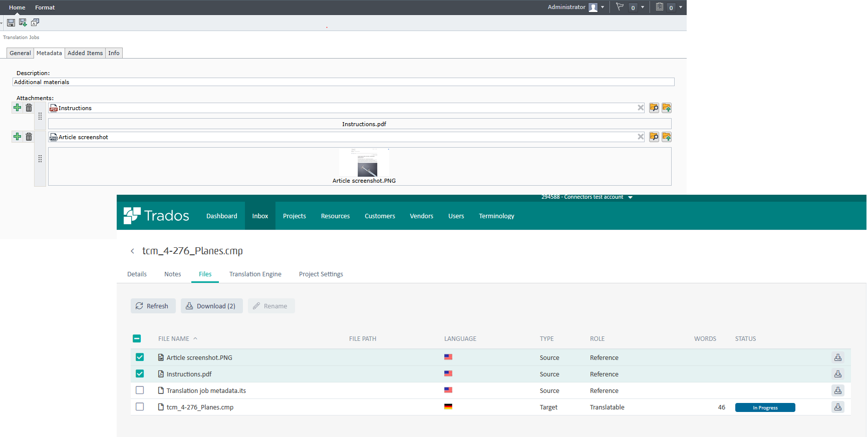The image size is (868, 437).
Task: Download the tcm_4-276_Planes.cmp file row
Action: point(837,407)
